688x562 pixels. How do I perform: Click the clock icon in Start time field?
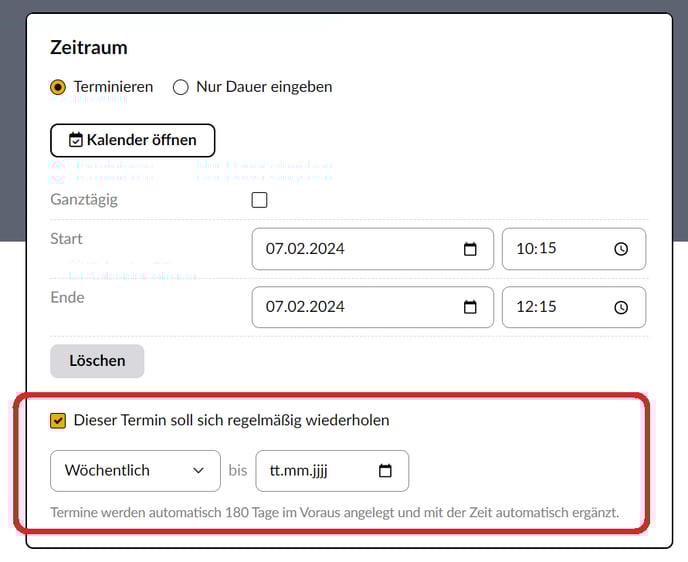(x=621, y=249)
